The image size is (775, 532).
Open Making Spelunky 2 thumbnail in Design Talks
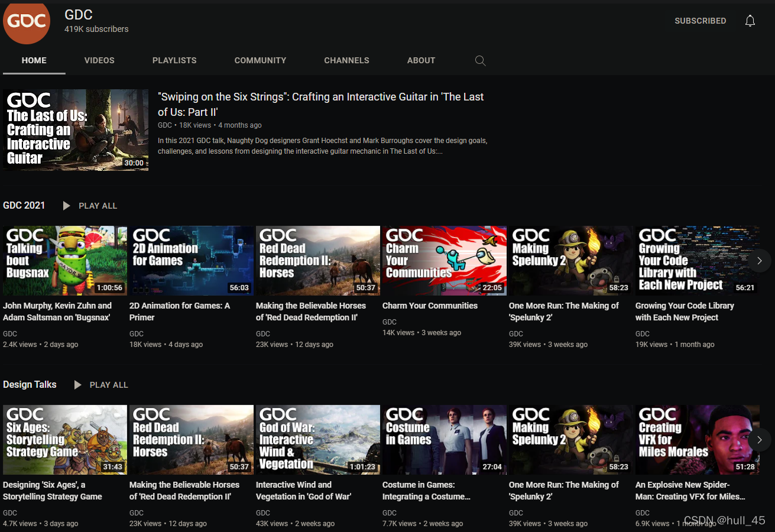(571, 440)
